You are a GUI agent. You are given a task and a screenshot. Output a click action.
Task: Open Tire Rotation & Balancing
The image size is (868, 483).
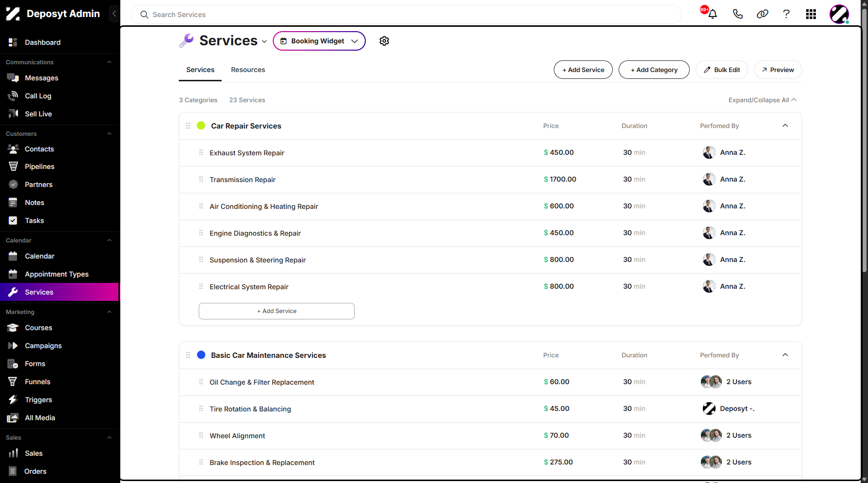pos(250,409)
